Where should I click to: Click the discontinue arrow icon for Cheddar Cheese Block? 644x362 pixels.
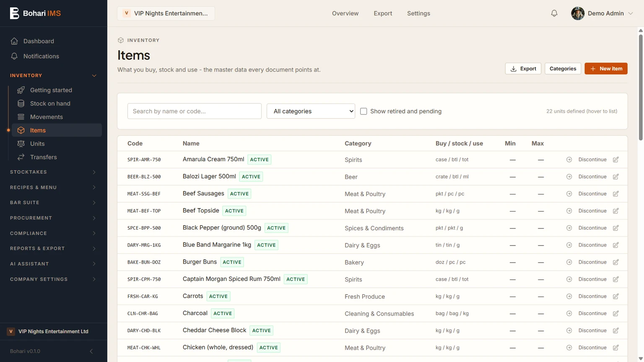[569, 331]
